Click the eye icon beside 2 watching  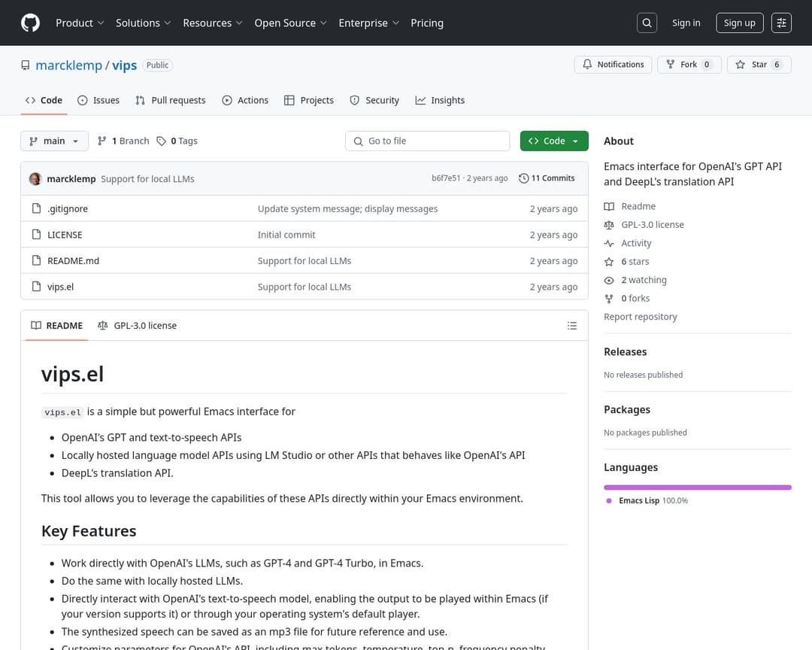pyautogui.click(x=609, y=281)
